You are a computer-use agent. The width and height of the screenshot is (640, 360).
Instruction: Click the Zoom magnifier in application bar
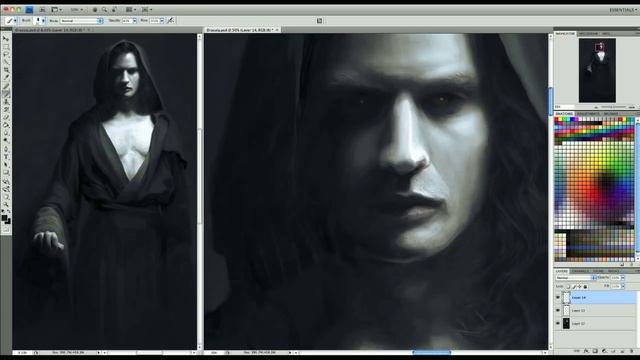[105, 9]
